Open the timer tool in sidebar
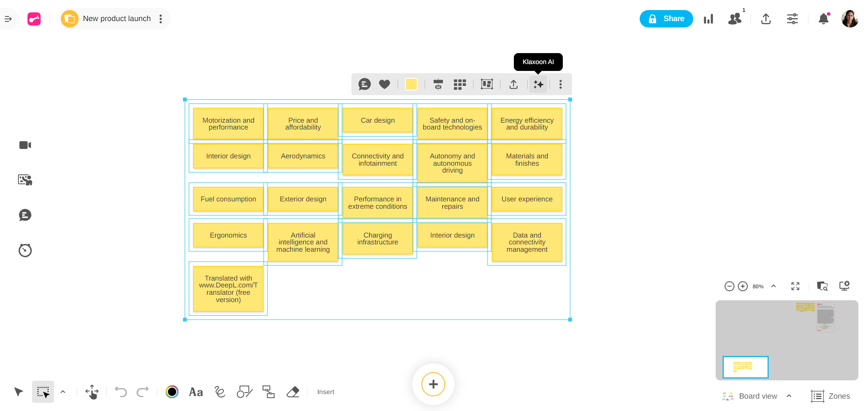The height and width of the screenshot is (411, 868). coord(25,250)
